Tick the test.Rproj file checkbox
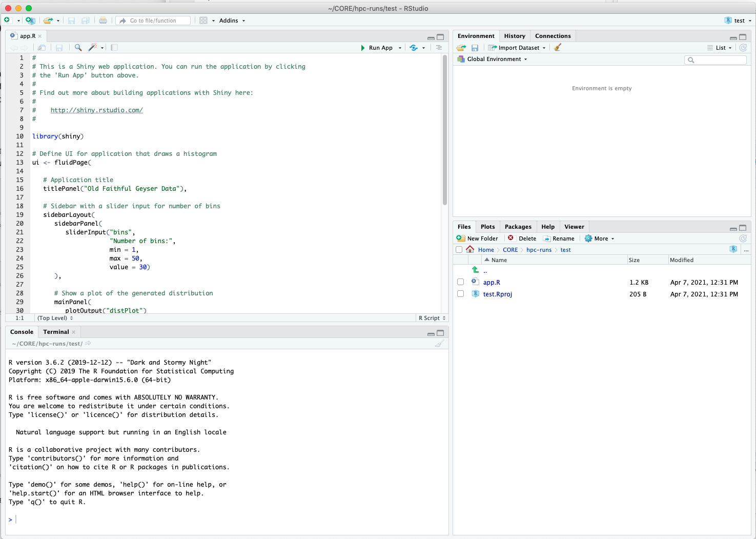The height and width of the screenshot is (539, 756). tap(460, 294)
